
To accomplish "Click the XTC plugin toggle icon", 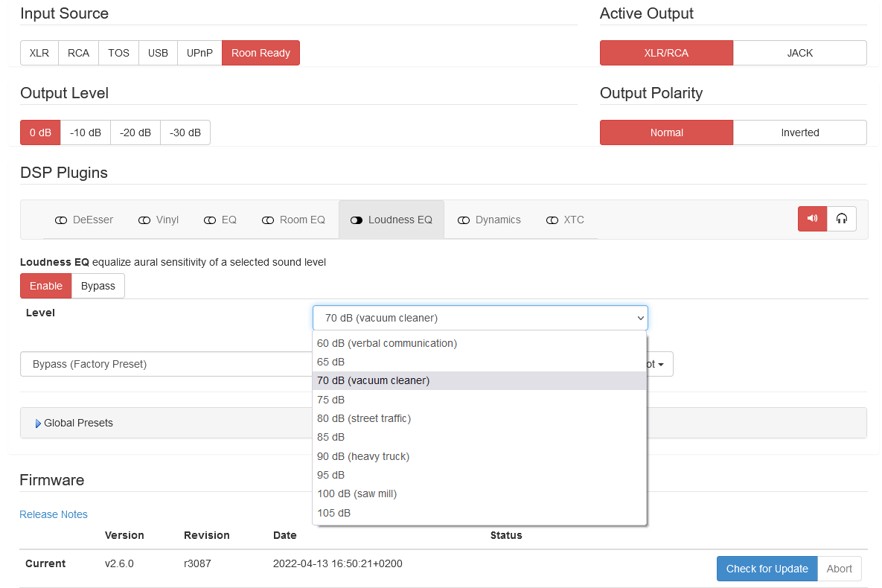I will 552,220.
